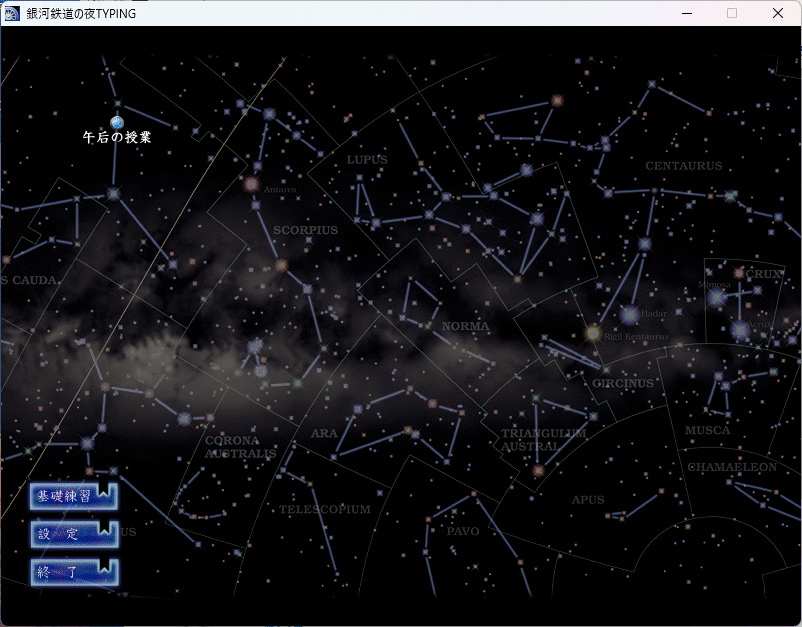Click the red Antares star
The height and width of the screenshot is (627, 802).
(251, 184)
